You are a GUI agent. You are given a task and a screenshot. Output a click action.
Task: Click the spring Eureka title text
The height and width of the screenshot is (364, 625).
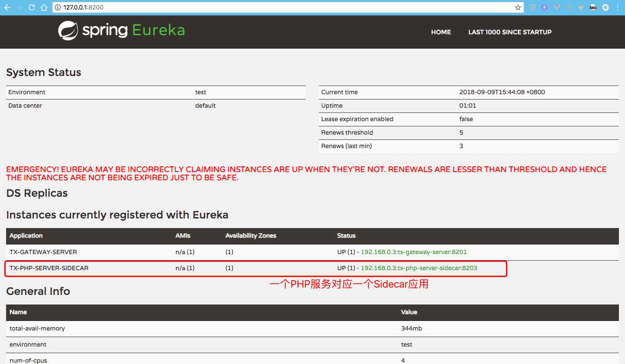pos(133,30)
